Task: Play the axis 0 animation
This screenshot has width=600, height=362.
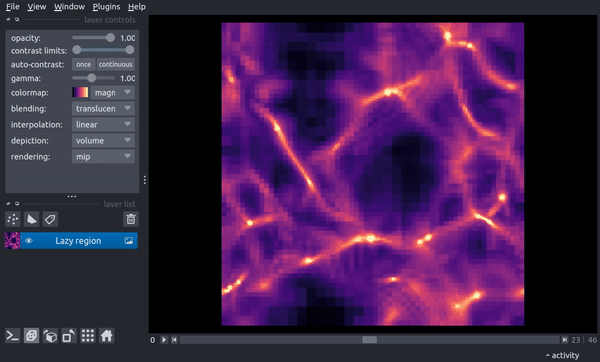Action: (x=164, y=339)
